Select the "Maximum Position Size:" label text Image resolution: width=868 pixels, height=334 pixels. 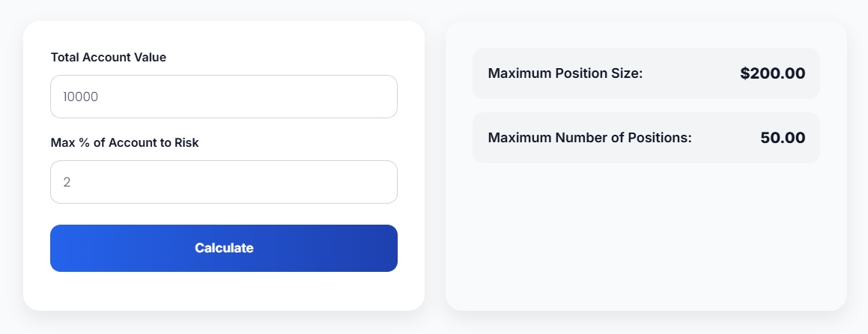pos(565,73)
